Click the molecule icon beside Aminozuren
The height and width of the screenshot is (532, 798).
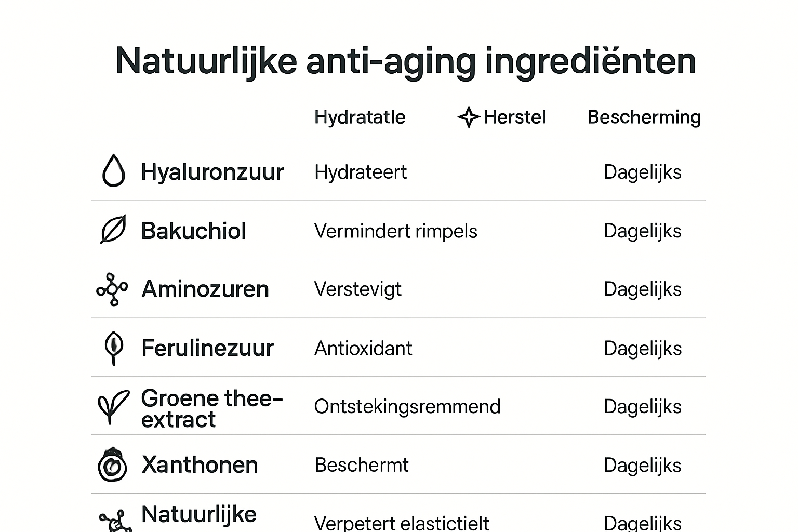tap(112, 289)
